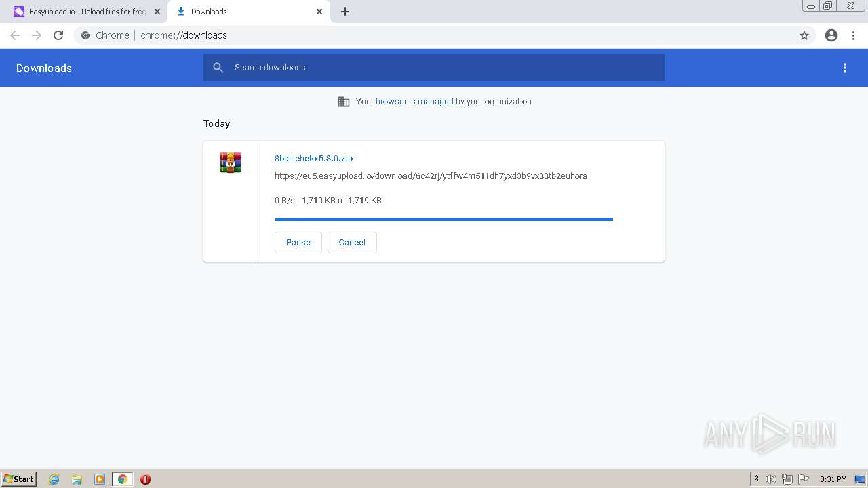The width and height of the screenshot is (868, 488).
Task: Close the Downloads tab
Action: click(319, 12)
